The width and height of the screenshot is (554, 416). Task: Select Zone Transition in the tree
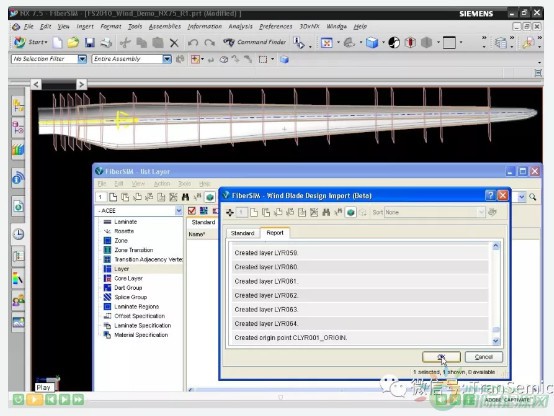click(134, 250)
